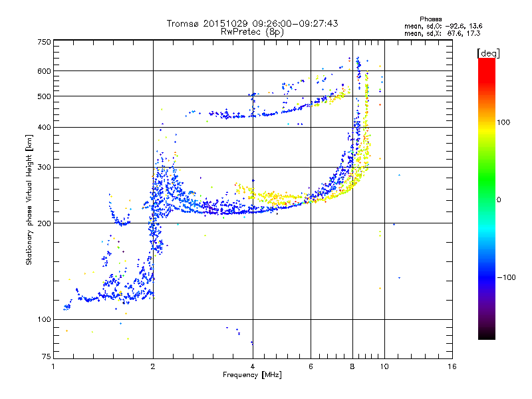Screen dimensions: 532x399
Task: Click the x-axis tick label '16'
Action: coord(452,366)
